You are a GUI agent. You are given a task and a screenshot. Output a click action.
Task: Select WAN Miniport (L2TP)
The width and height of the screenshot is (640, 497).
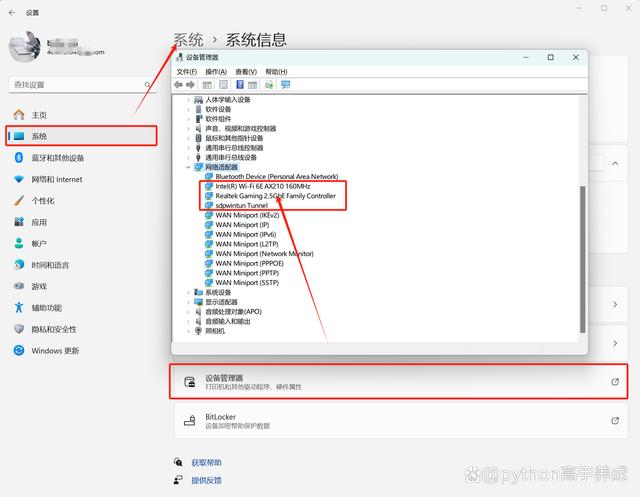click(x=247, y=244)
